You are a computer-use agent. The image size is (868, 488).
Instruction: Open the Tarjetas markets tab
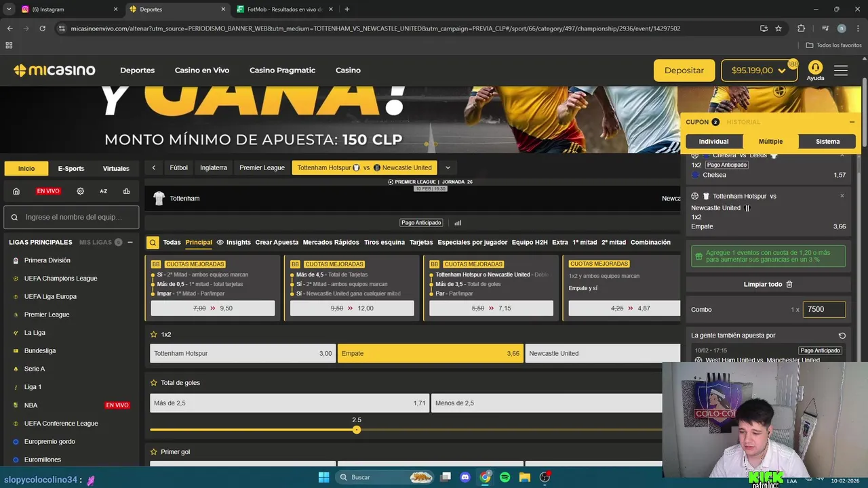click(421, 242)
